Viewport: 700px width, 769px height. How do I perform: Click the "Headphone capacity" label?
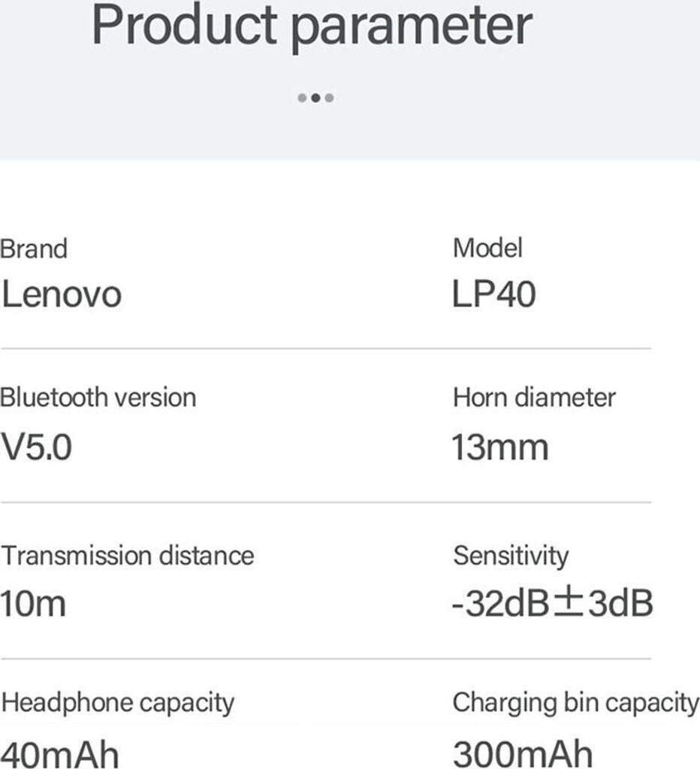coord(117,703)
